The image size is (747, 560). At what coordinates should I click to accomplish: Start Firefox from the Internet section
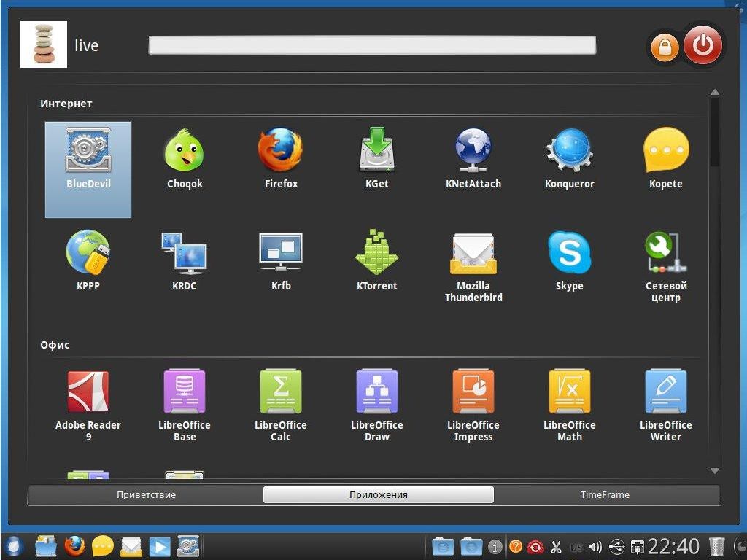pyautogui.click(x=281, y=158)
